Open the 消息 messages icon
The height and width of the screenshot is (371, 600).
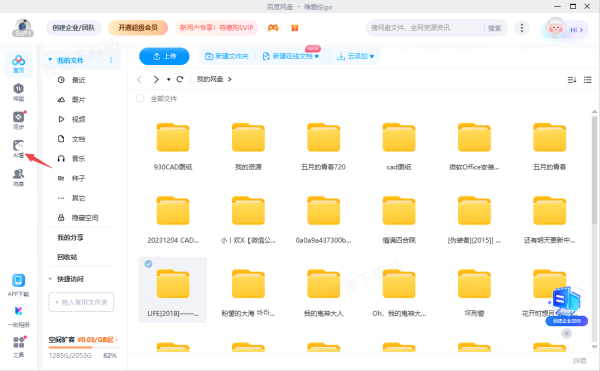(x=18, y=177)
